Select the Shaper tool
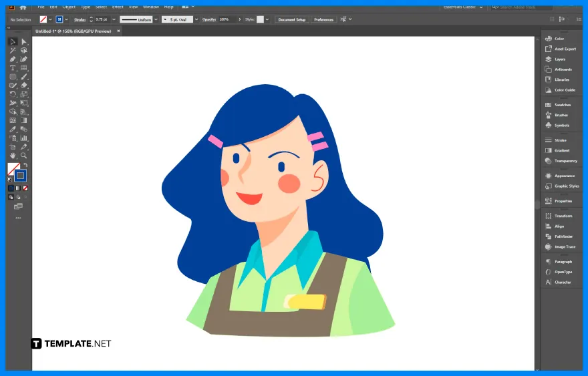This screenshot has width=588, height=376. click(x=13, y=85)
